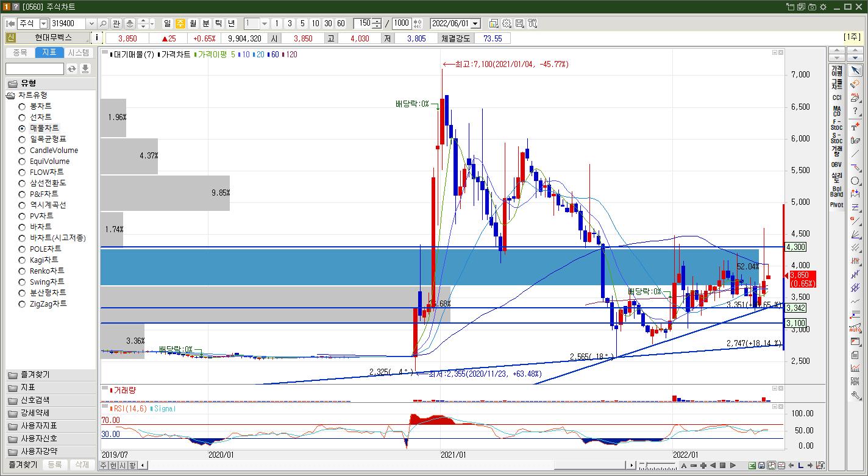Click the 150 candle count stepper

click(377, 23)
